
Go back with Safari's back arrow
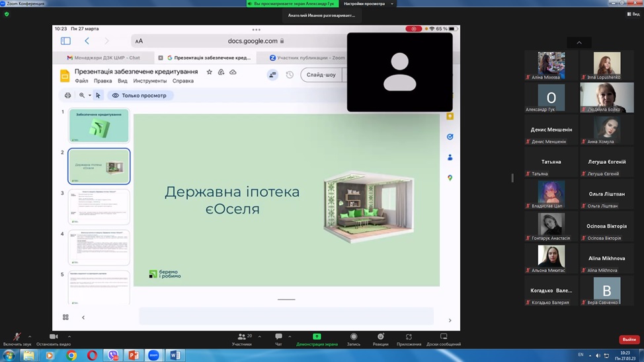pyautogui.click(x=87, y=41)
